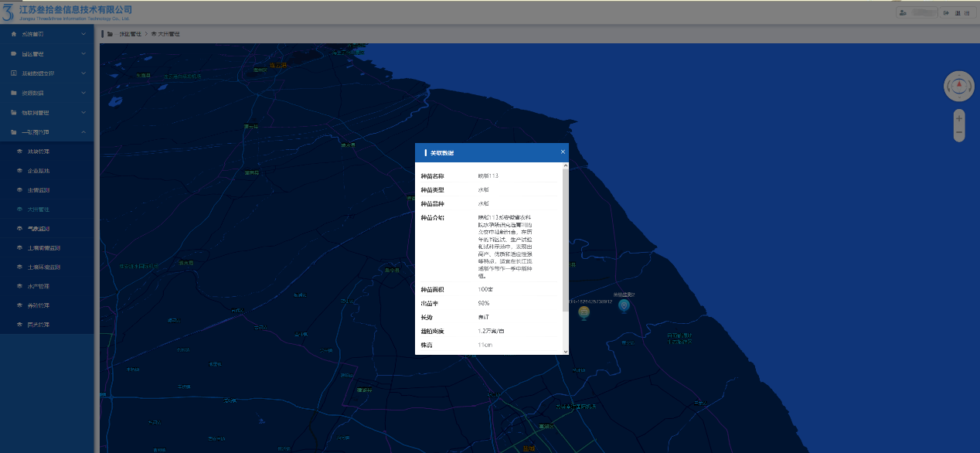Image resolution: width=980 pixels, height=453 pixels.
Task: Open 气象监测 in the sidebar submenu
Action: [39, 229]
